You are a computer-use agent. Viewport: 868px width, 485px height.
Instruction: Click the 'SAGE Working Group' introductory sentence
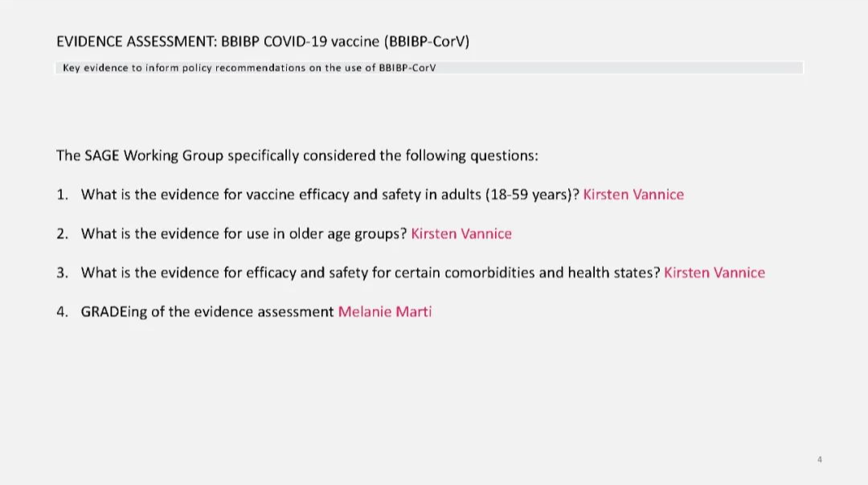[x=297, y=156]
